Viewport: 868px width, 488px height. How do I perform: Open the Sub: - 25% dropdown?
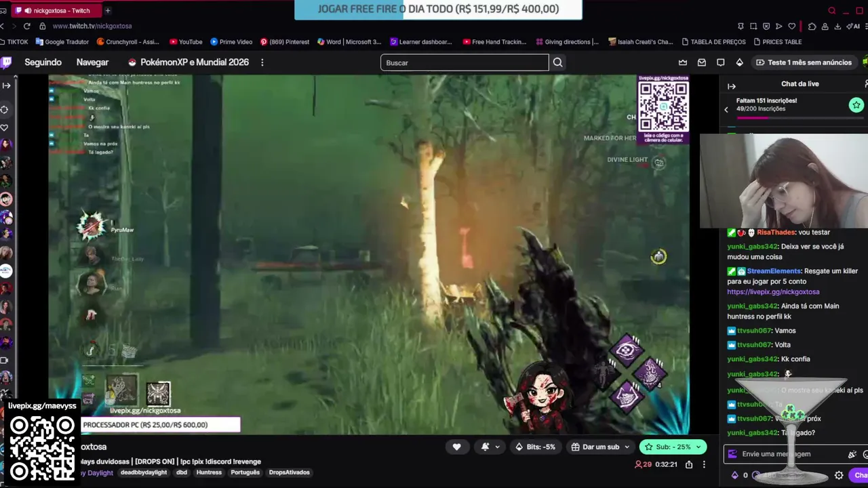point(673,447)
